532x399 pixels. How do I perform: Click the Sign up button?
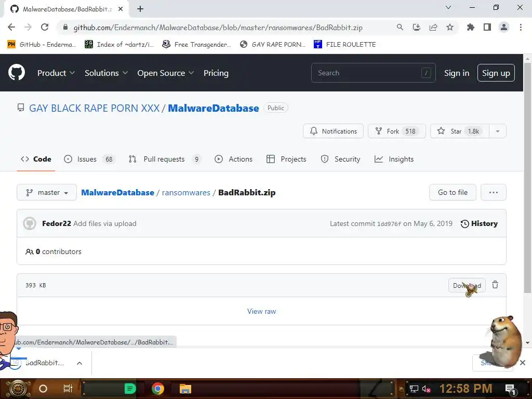point(496,73)
